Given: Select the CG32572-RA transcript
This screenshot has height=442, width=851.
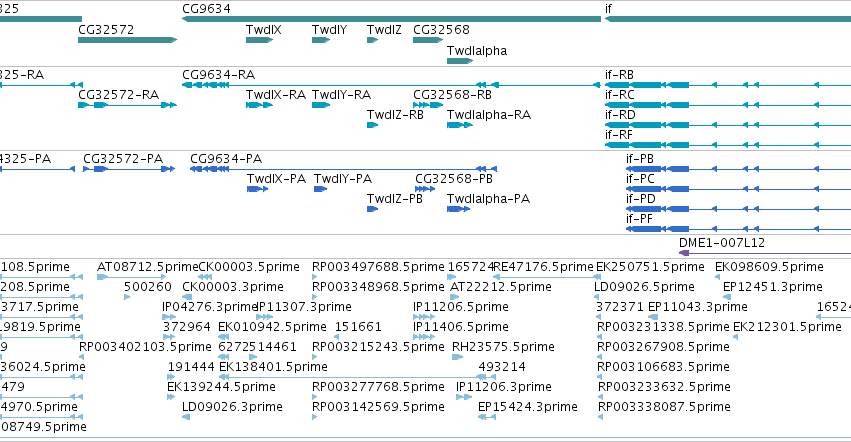Looking at the screenshot, I should [x=128, y=105].
